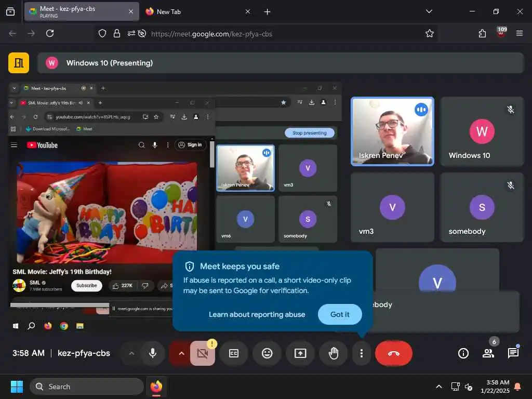Open the more options three-dot menu
The image size is (532, 399).
362,353
